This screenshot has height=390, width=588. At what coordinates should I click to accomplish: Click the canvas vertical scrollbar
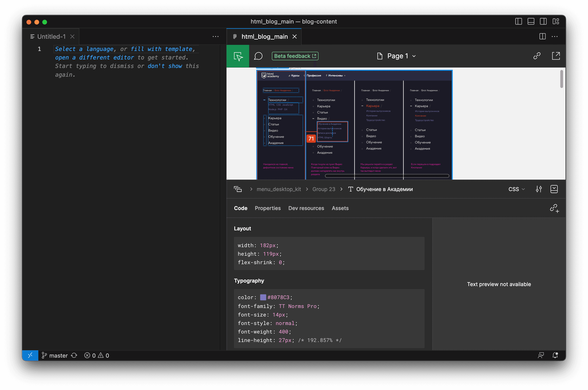click(x=561, y=79)
